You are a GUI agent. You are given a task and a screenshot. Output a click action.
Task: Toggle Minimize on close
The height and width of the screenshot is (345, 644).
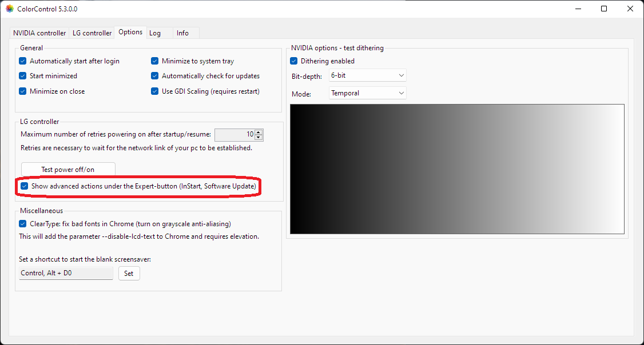(22, 91)
